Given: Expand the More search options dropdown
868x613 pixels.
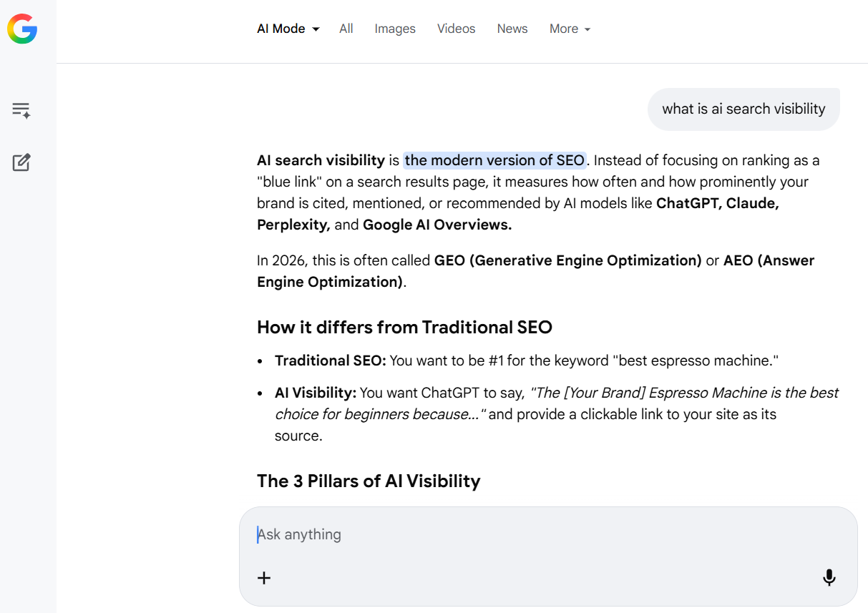Looking at the screenshot, I should [x=570, y=29].
